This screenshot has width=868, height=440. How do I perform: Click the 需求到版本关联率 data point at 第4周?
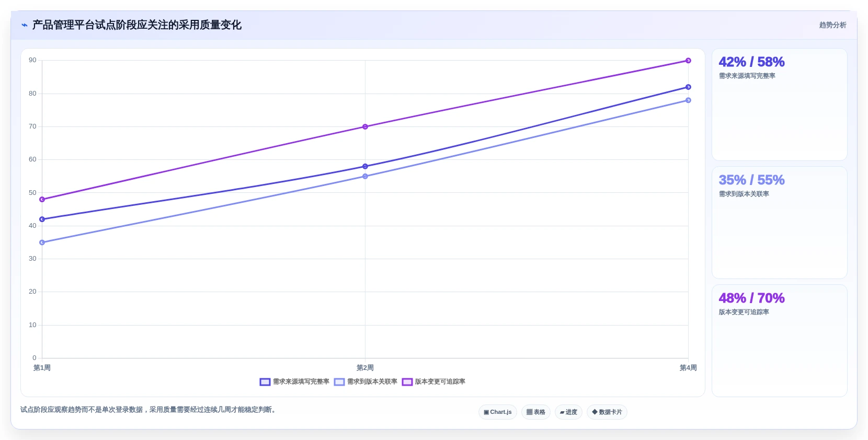[688, 100]
